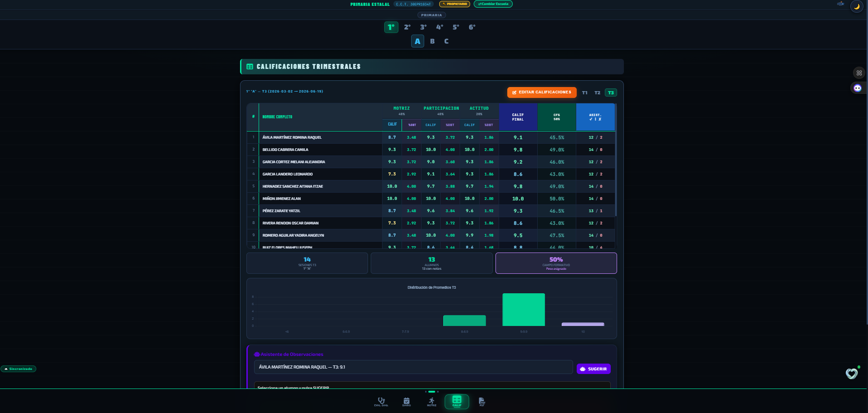Click the Cambiar Escuela button
The height and width of the screenshot is (413, 868).
click(493, 4)
